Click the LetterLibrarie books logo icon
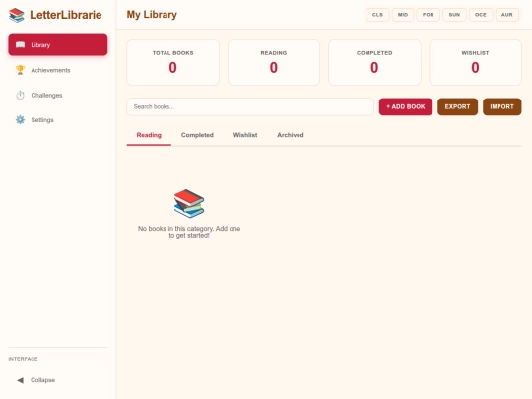Screen dimensions: 532x399 (x=17, y=15)
